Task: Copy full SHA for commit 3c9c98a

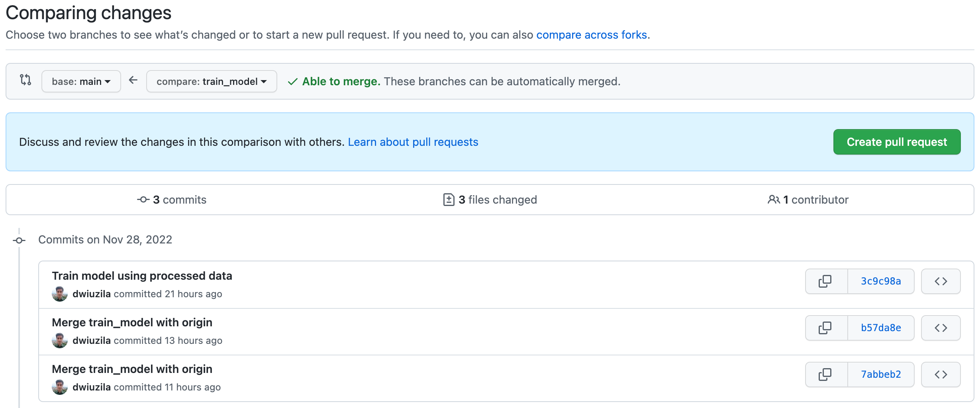Action: click(825, 281)
